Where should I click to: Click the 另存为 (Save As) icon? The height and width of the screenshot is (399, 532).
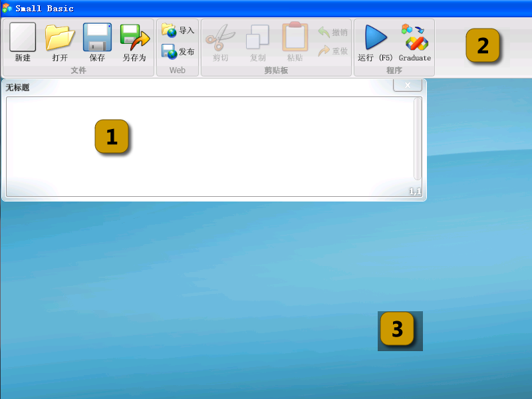(134, 37)
